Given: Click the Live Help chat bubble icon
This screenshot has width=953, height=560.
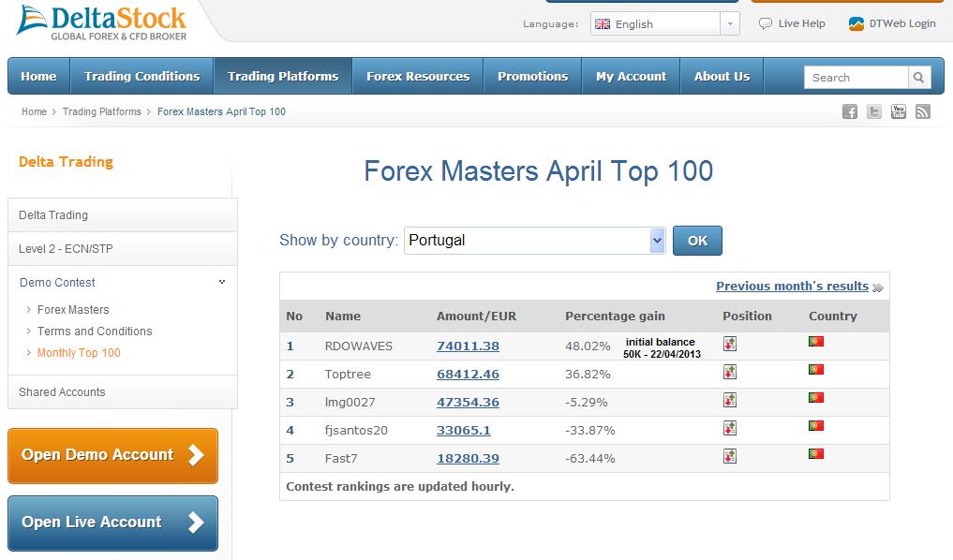Looking at the screenshot, I should point(766,23).
